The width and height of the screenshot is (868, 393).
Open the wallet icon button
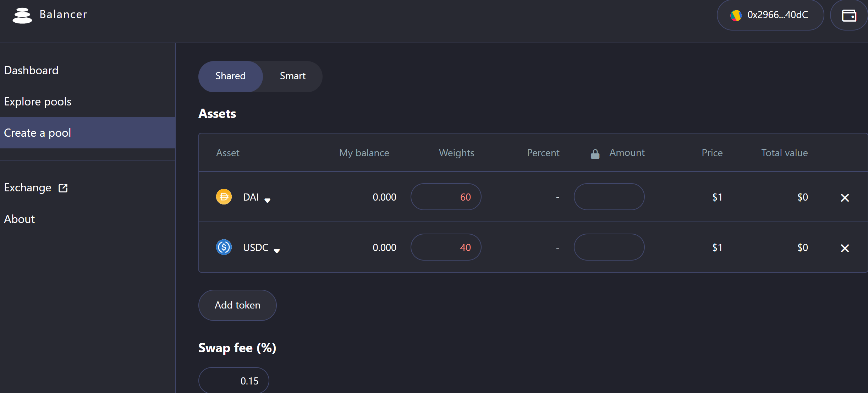(x=849, y=15)
